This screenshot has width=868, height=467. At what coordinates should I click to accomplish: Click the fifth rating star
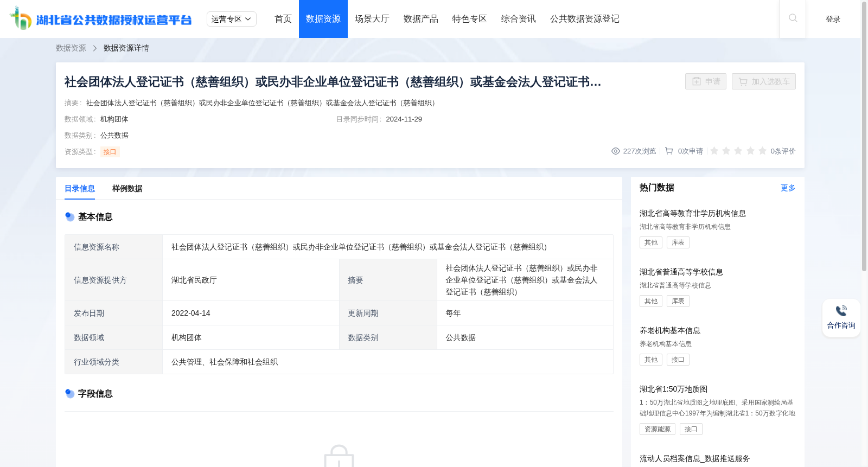pyautogui.click(x=762, y=151)
